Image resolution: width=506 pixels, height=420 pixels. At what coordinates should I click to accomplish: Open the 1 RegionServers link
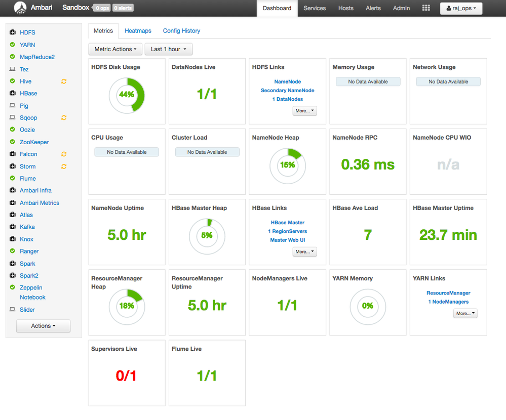[288, 231]
